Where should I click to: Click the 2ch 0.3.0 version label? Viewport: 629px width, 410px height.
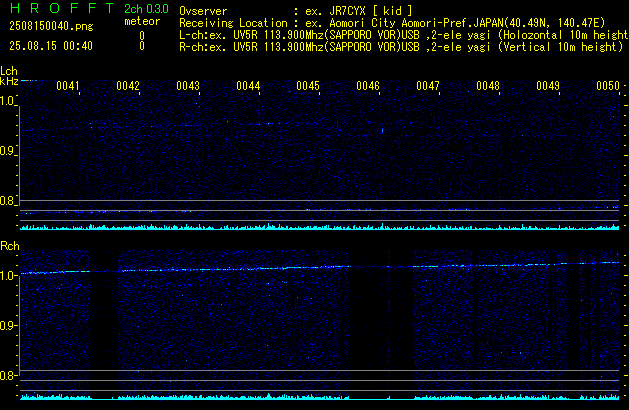click(x=146, y=9)
